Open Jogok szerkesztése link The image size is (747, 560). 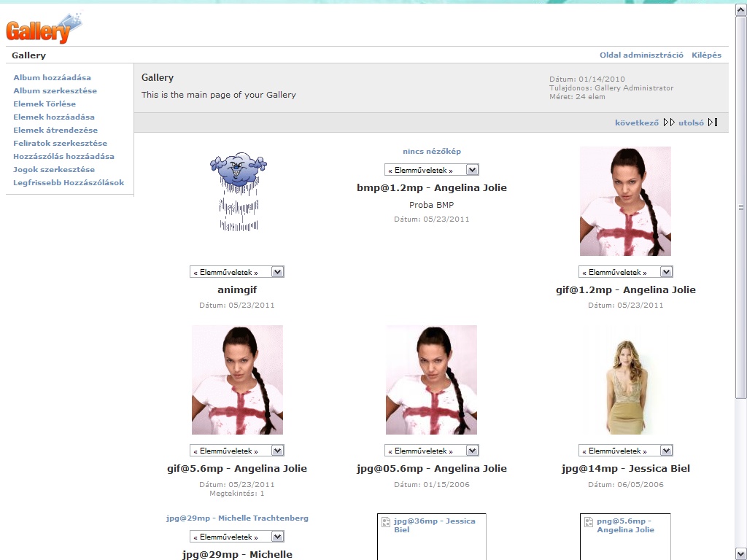tap(54, 169)
